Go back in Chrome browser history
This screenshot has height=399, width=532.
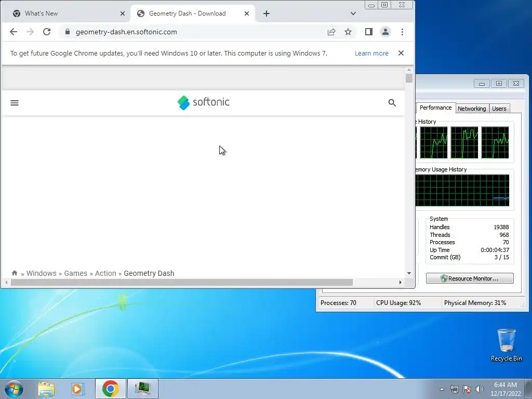13,32
